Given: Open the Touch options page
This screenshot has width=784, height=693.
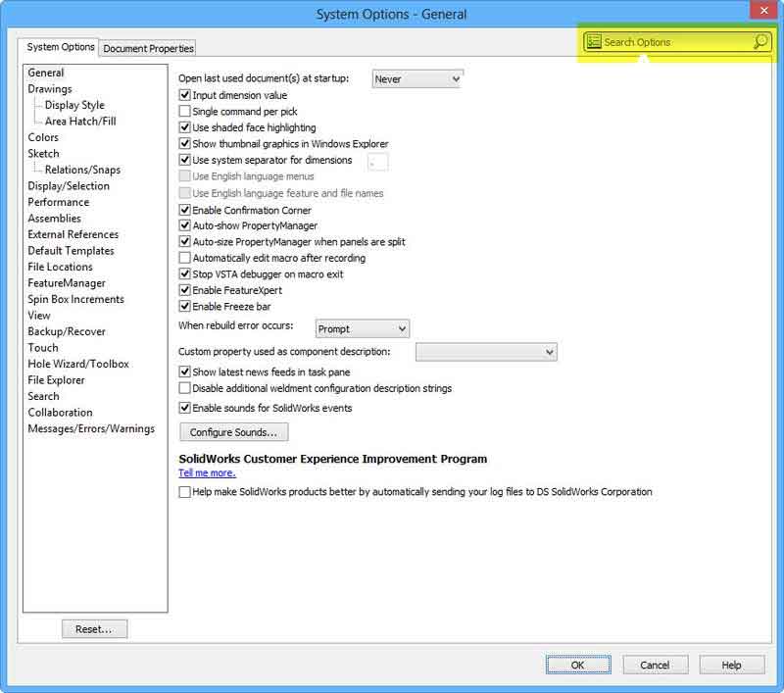Looking at the screenshot, I should 43,348.
